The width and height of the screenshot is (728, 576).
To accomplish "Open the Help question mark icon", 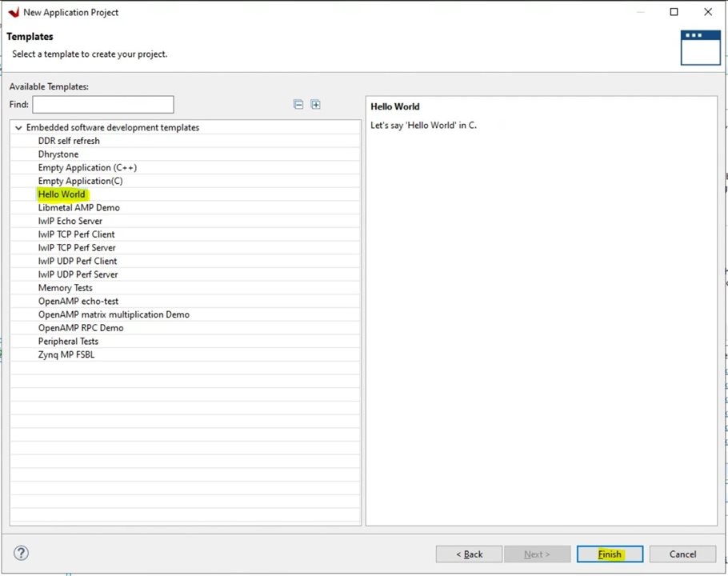I will (22, 553).
